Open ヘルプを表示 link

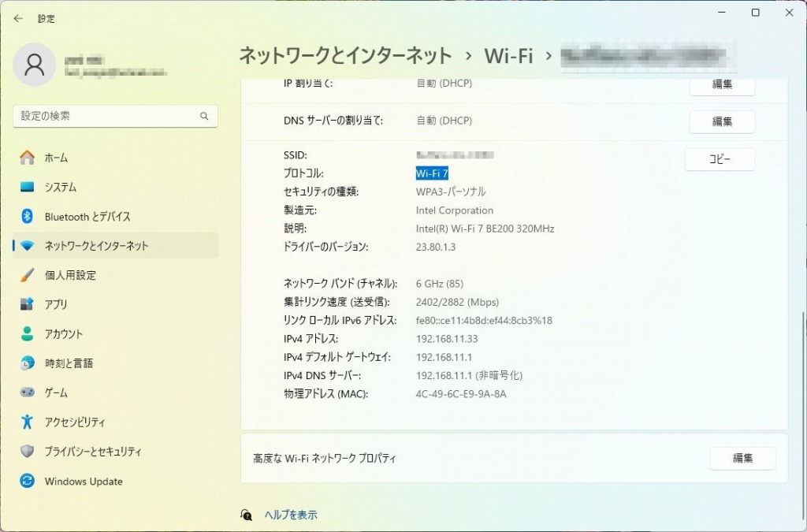pos(291,515)
